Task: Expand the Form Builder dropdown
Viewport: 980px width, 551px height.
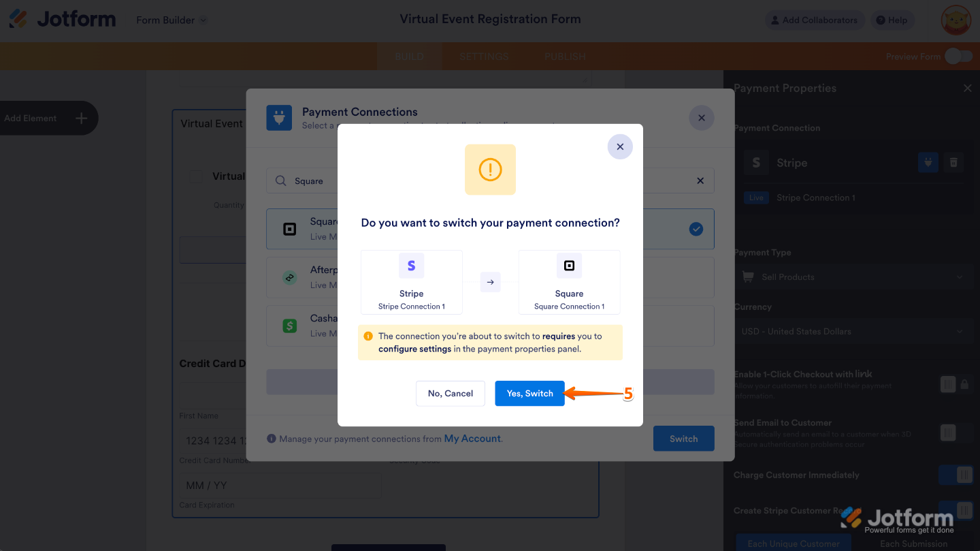Action: pos(171,20)
